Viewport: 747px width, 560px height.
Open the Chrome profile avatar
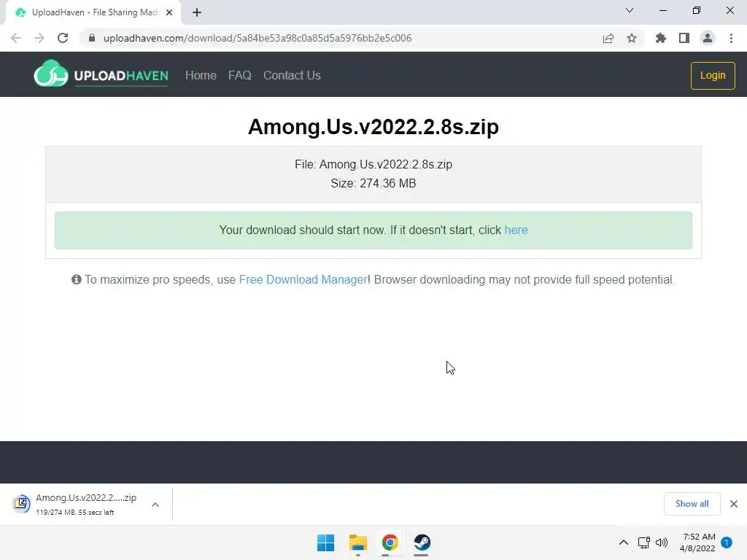[708, 38]
